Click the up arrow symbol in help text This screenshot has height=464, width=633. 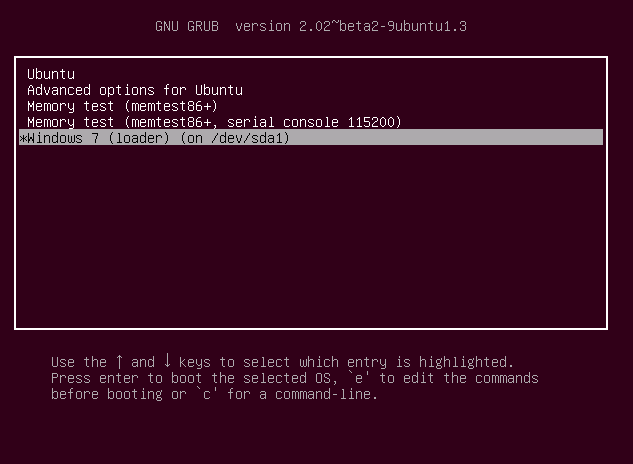(119, 362)
